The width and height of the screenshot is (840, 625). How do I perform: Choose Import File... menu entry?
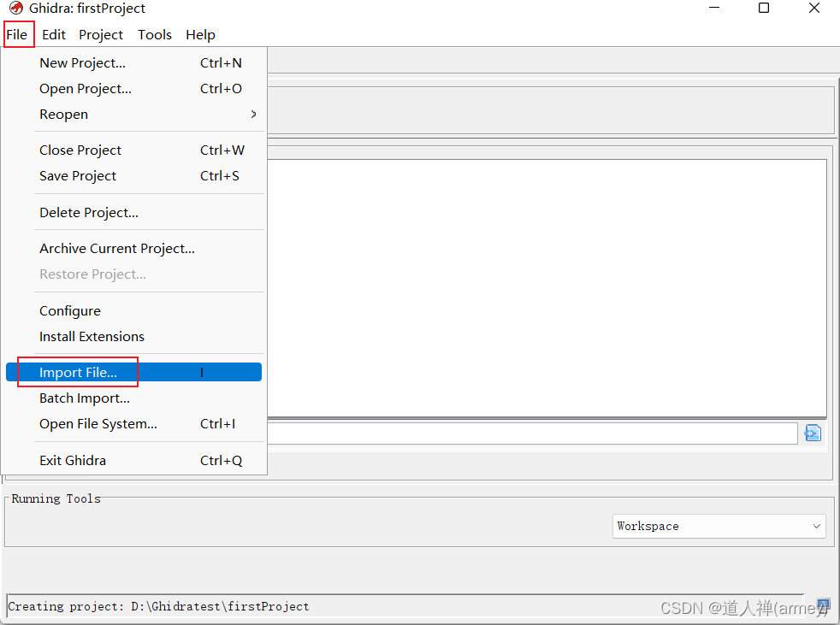tap(134, 372)
